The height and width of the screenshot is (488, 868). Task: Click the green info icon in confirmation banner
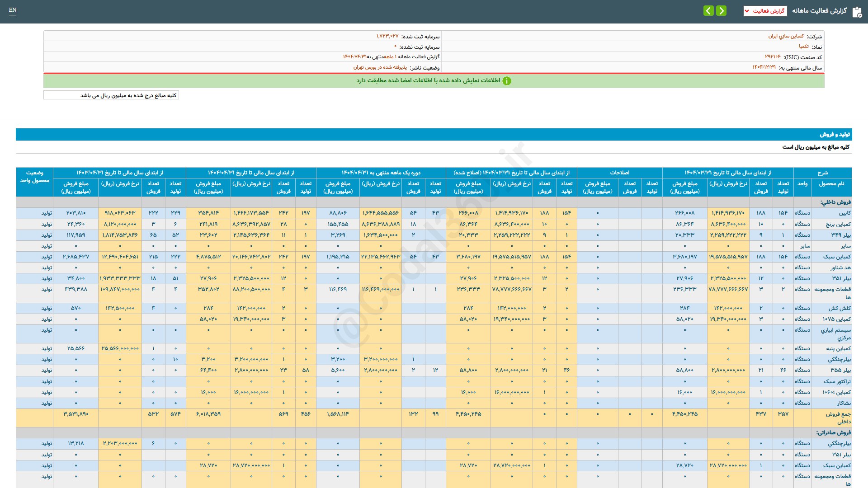507,81
